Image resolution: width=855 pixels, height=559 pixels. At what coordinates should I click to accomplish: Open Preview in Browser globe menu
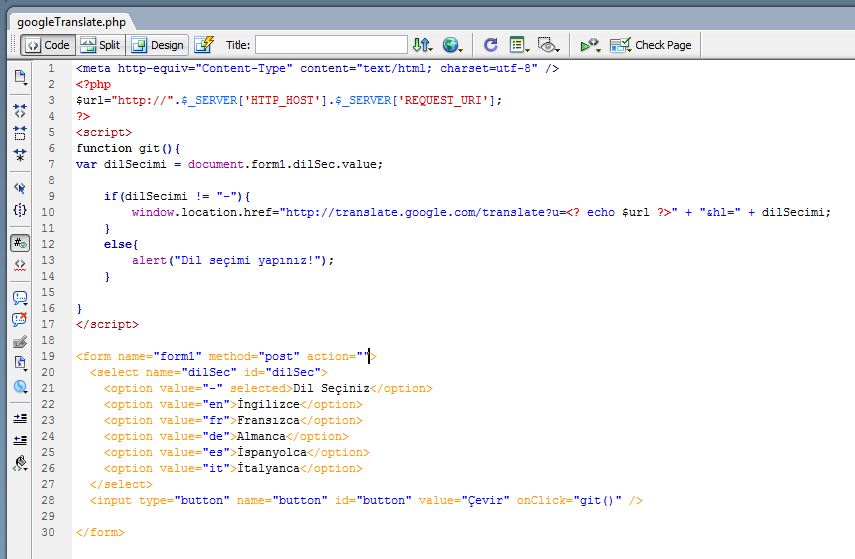click(x=452, y=45)
